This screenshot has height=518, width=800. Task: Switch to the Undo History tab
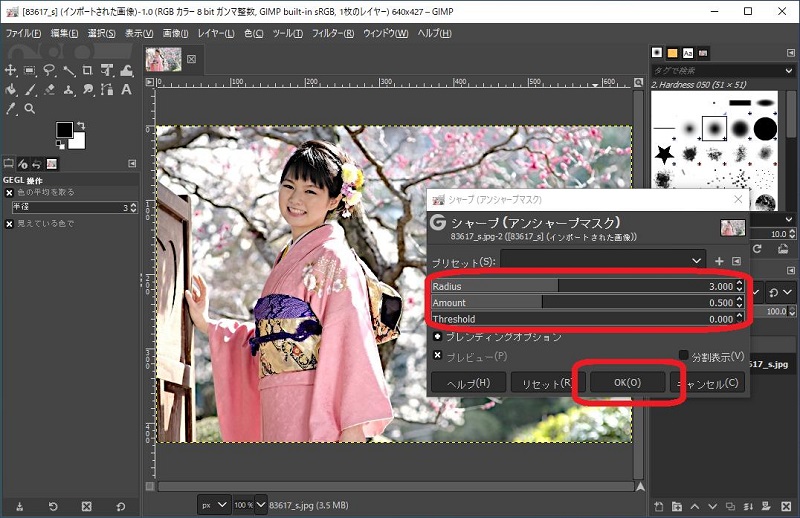pos(37,164)
